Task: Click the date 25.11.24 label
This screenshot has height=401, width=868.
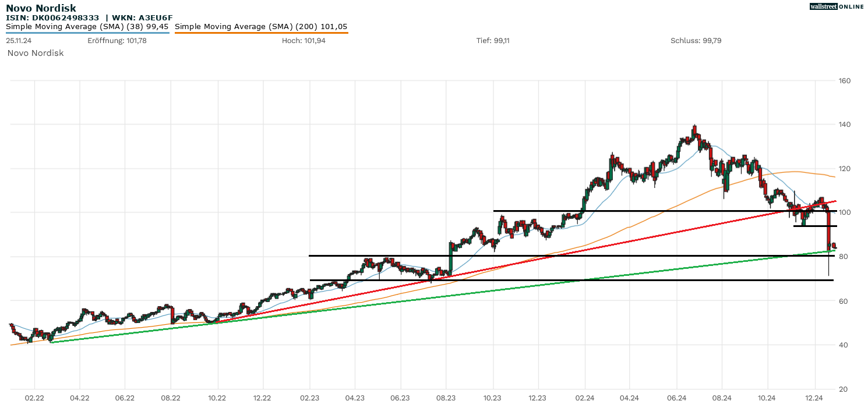Action: coord(19,41)
